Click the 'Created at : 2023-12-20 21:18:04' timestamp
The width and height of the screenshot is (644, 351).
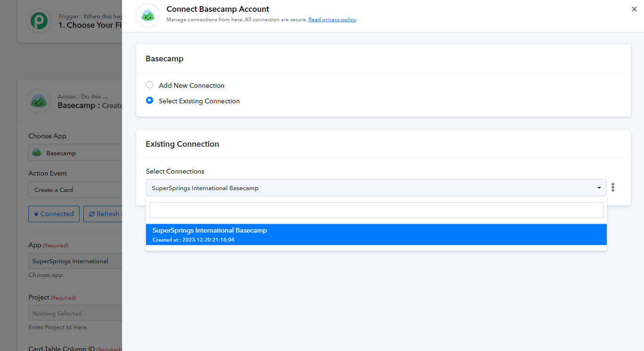pyautogui.click(x=193, y=240)
